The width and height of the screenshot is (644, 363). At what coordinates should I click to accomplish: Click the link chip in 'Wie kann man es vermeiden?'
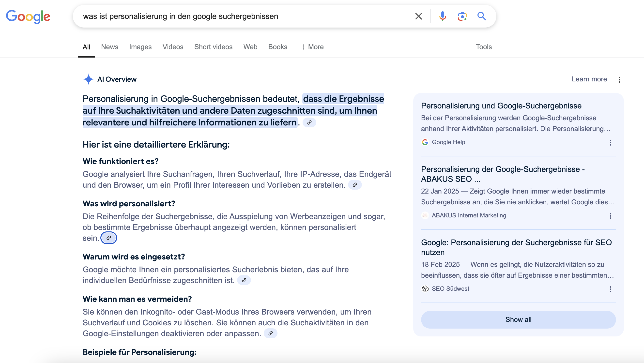271,333
